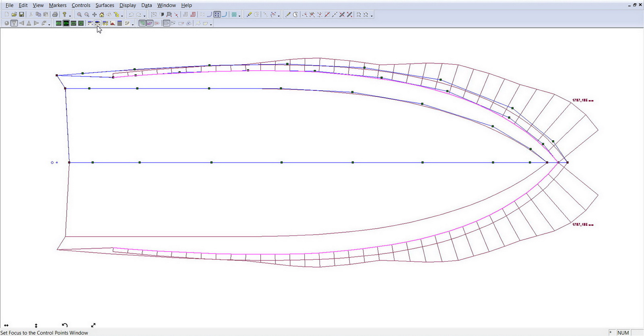Select the pencil tool icon
Viewport: 644px width, 336px height.
tap(288, 14)
